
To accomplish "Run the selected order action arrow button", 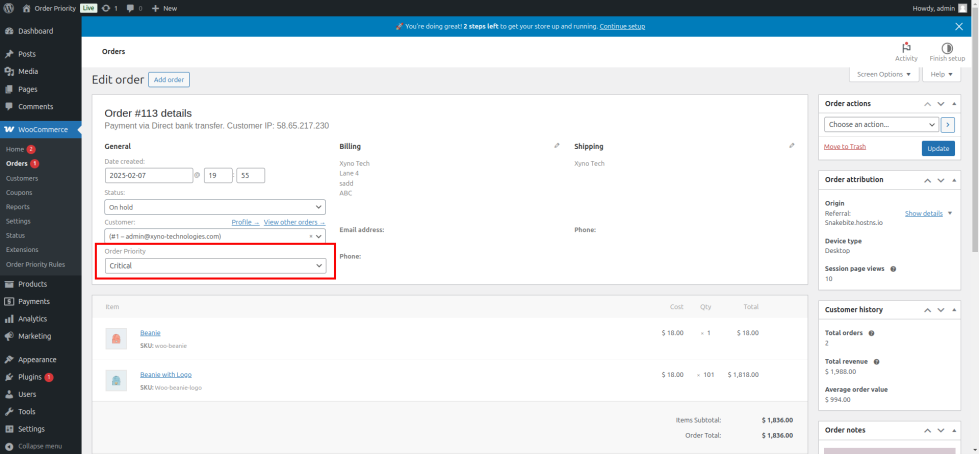I will click(948, 124).
